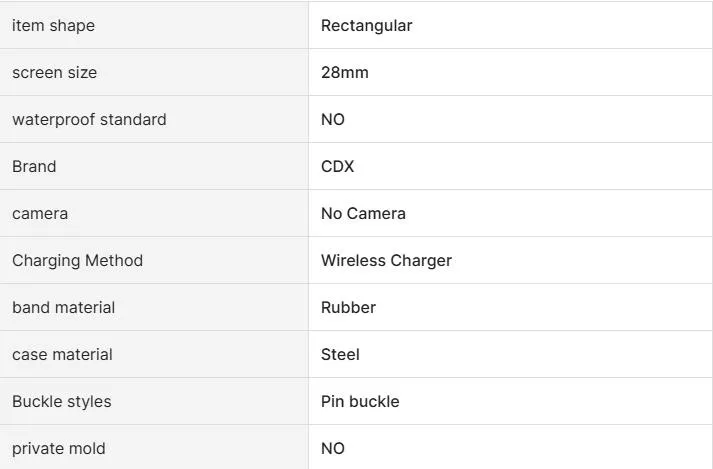Click the 'Brand' row label

tap(34, 167)
